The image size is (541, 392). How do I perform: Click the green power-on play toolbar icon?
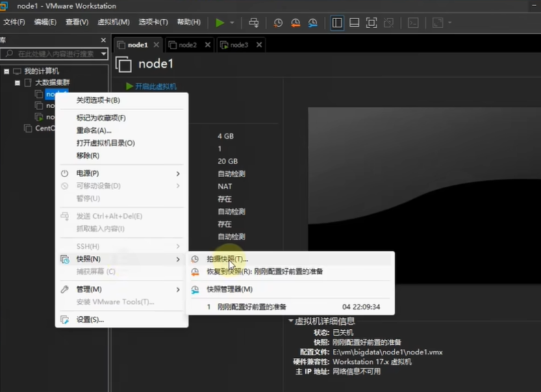pos(220,23)
